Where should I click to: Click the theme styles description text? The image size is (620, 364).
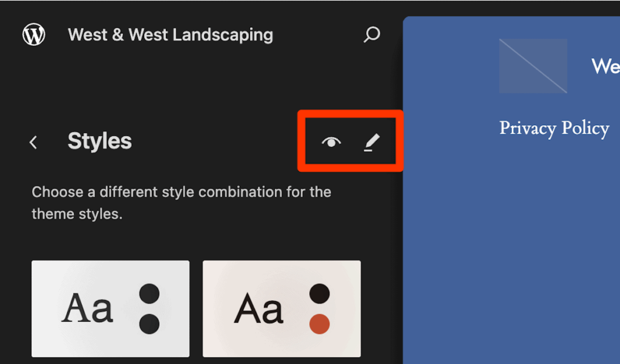180,204
